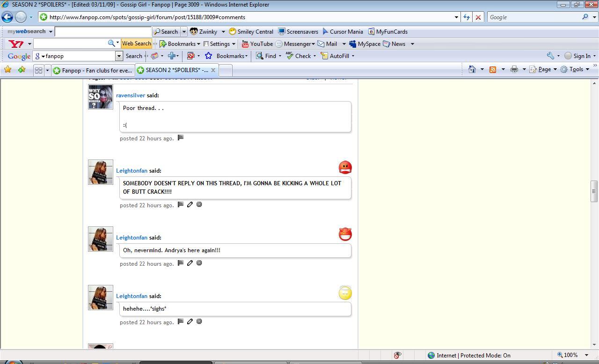Open the Tools dropdown menu

[x=576, y=69]
